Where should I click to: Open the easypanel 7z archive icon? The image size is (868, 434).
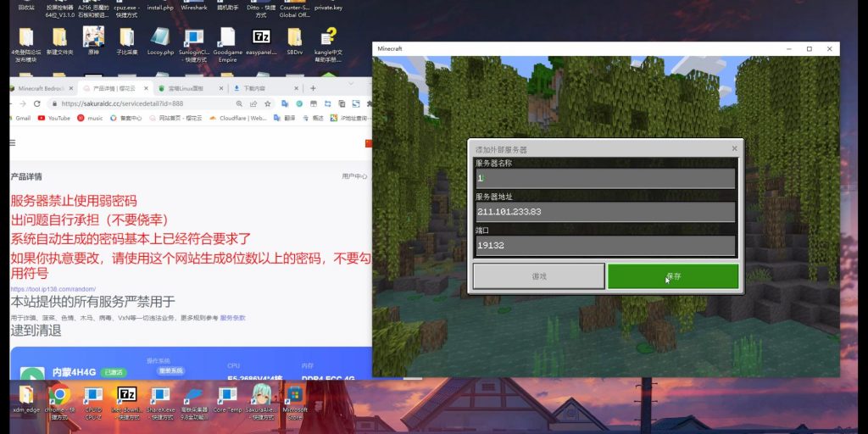pyautogui.click(x=261, y=41)
